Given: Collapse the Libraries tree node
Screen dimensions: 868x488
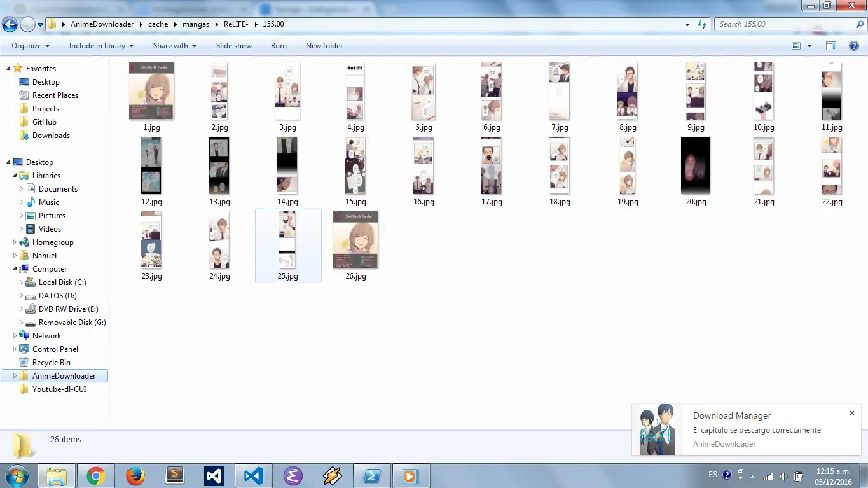Looking at the screenshot, I should [x=15, y=176].
